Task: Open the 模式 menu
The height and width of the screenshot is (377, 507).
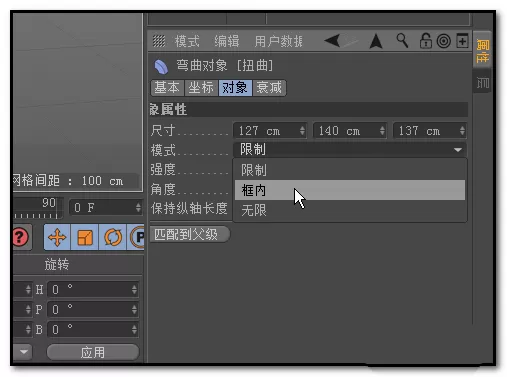Action: pos(187,41)
